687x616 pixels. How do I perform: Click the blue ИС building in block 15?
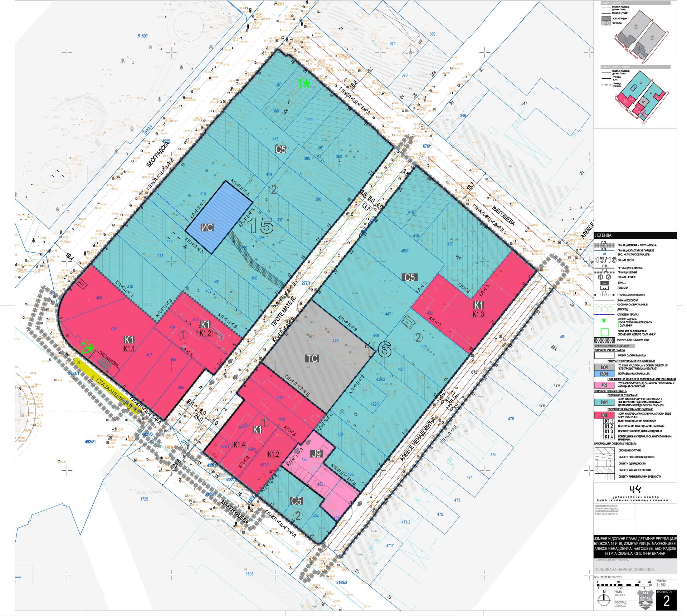tap(218, 217)
